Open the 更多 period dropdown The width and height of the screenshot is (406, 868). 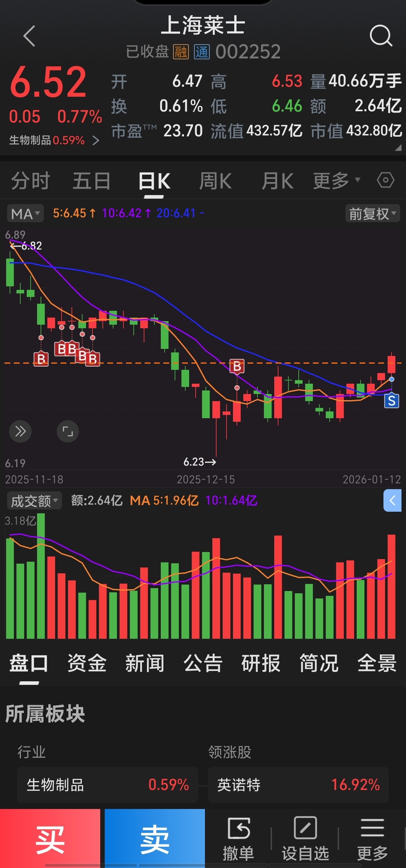click(x=337, y=181)
